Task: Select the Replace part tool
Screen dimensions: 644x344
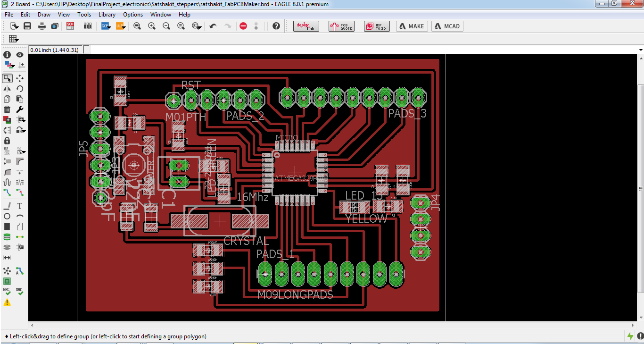Action: (x=7, y=130)
